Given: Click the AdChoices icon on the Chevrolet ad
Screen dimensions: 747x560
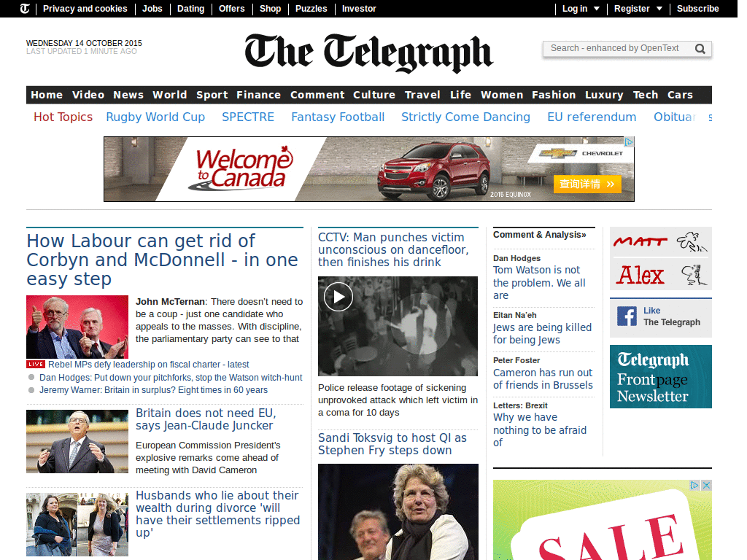Looking at the screenshot, I should click(x=629, y=142).
